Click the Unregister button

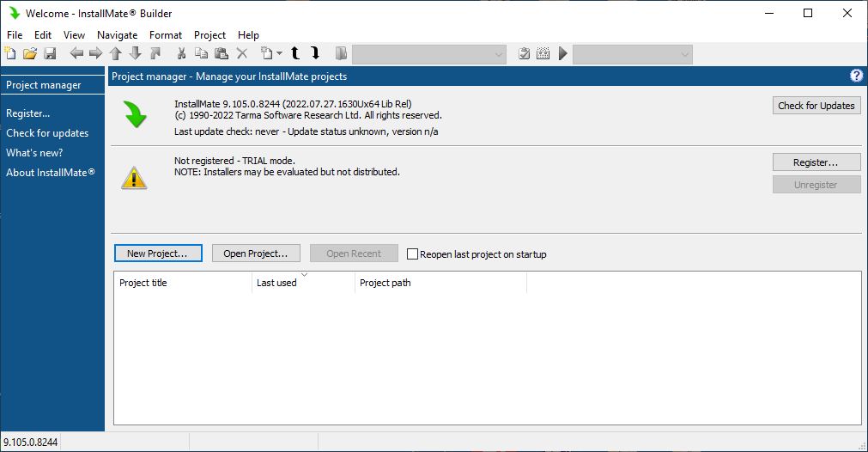point(816,185)
